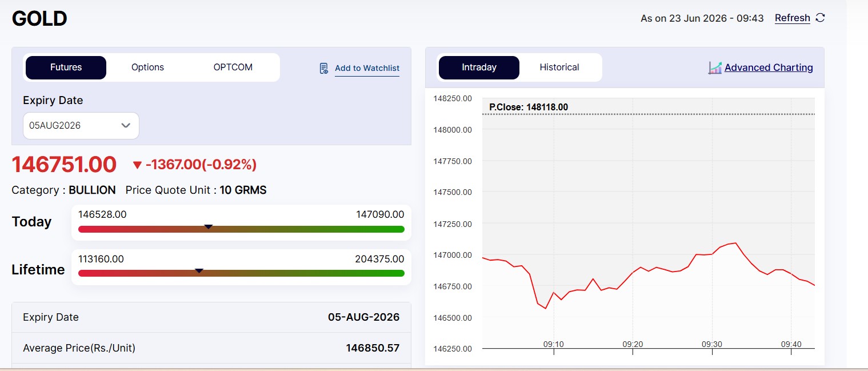Click the Lifetime label

pos(38,270)
